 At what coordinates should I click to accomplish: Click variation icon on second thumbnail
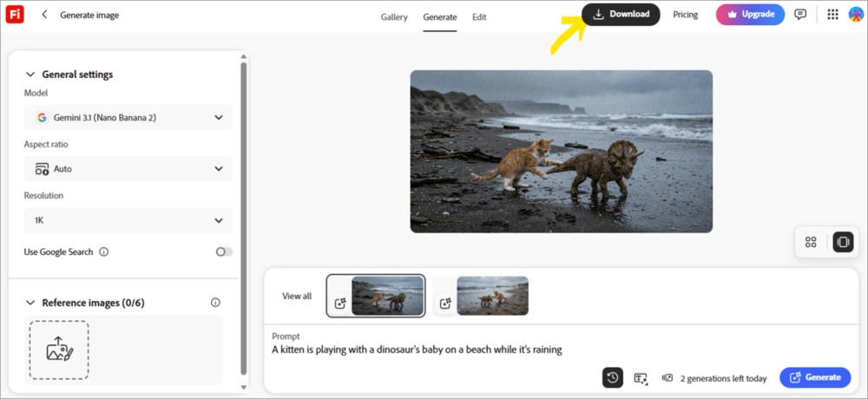point(446,304)
